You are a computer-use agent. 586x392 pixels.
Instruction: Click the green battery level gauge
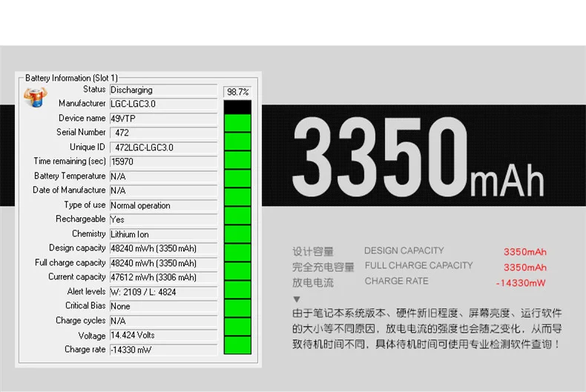(x=237, y=227)
